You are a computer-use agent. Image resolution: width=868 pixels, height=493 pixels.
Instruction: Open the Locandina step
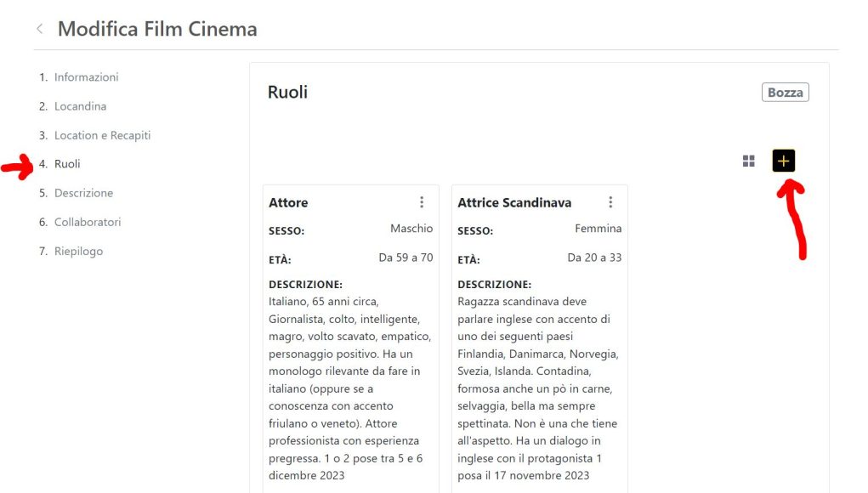tap(72, 106)
